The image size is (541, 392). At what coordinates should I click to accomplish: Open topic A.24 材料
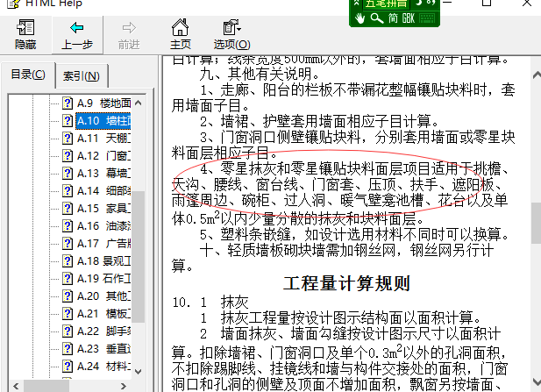pos(103,366)
